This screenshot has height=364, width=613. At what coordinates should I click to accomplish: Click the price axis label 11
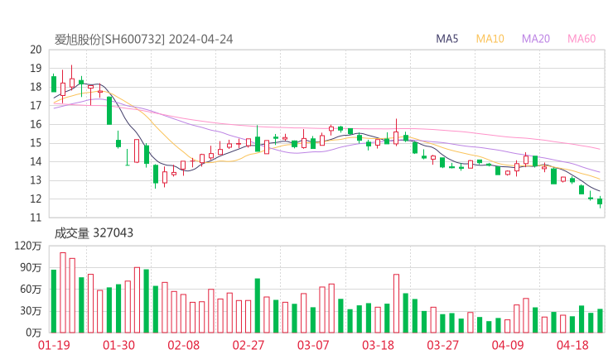tap(36, 218)
